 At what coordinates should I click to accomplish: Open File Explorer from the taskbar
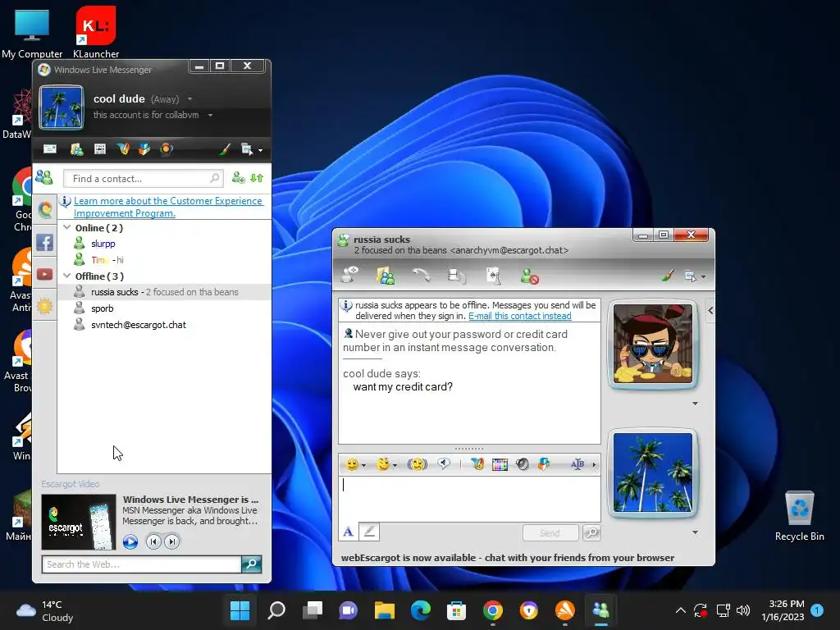[384, 610]
